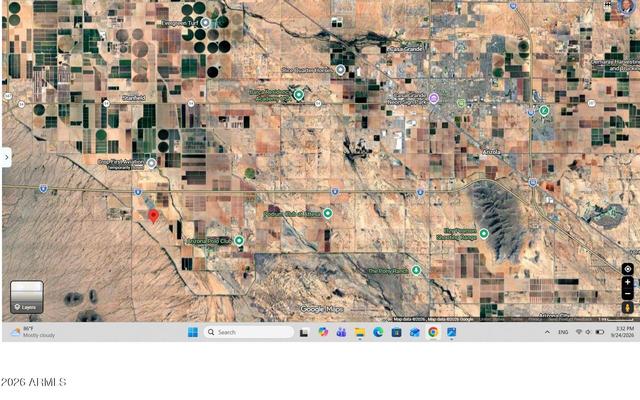640x400 pixels.
Task: Select the yellow Street View pegman
Action: pyautogui.click(x=628, y=307)
